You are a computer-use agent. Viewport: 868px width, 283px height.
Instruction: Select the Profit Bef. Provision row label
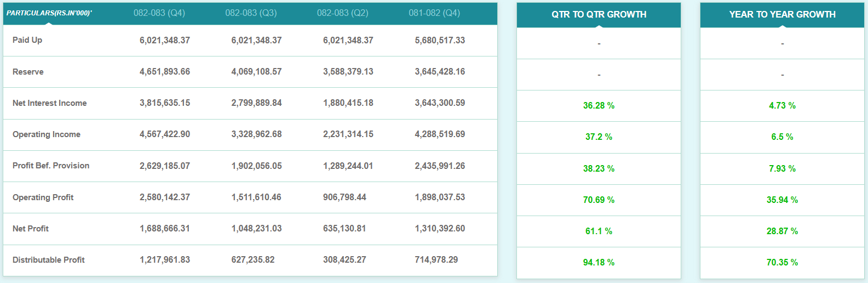click(51, 166)
